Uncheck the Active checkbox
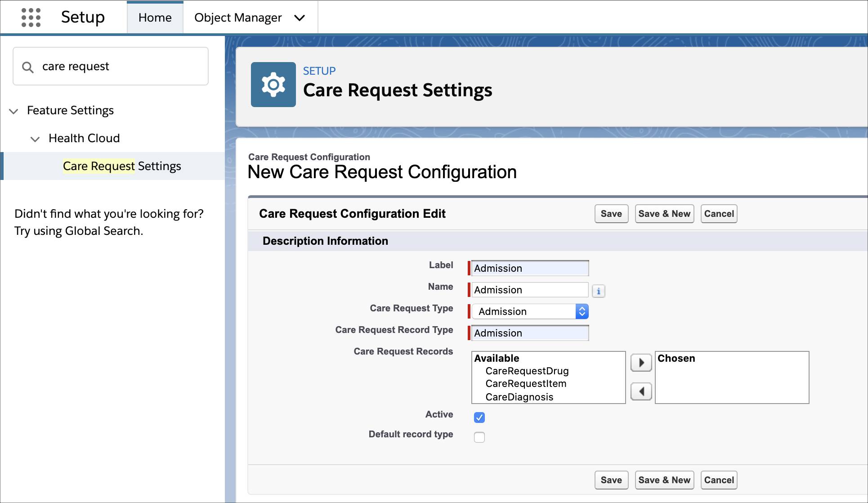The image size is (868, 503). point(479,418)
